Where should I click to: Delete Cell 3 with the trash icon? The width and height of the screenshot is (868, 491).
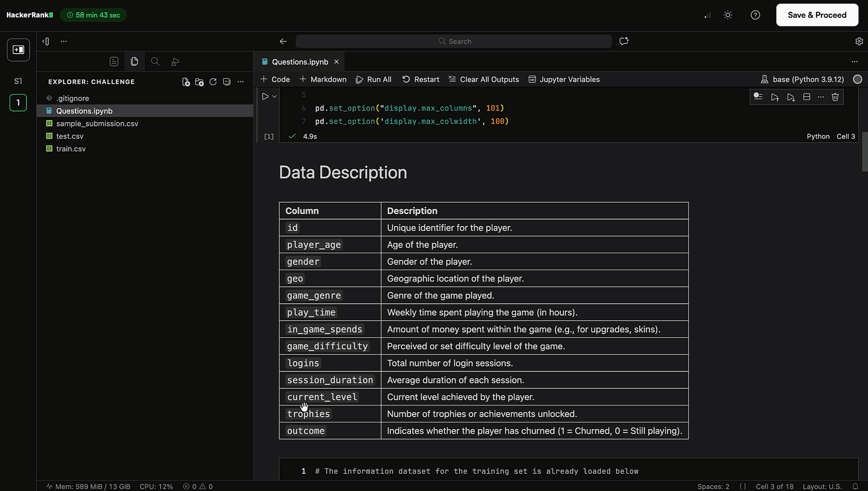coord(835,97)
